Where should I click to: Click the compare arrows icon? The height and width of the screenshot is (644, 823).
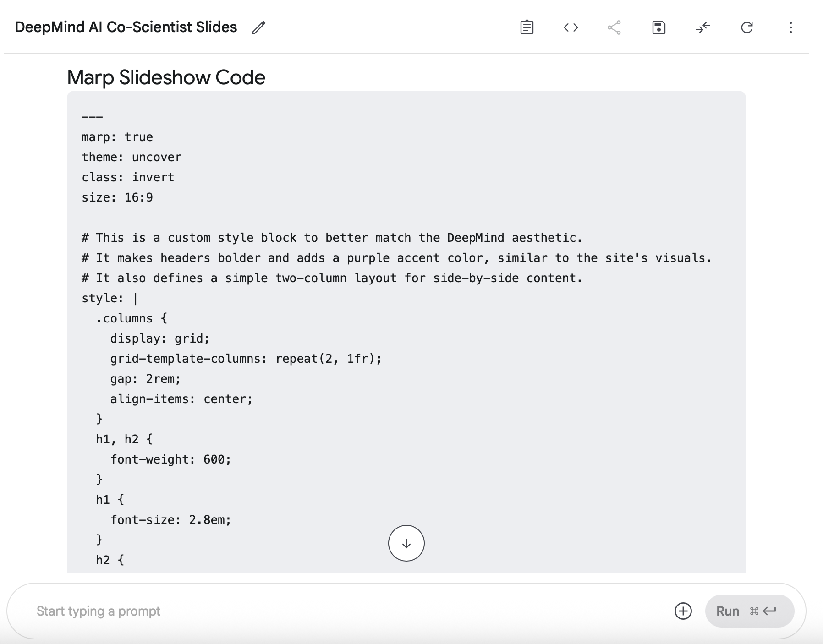[x=702, y=27]
